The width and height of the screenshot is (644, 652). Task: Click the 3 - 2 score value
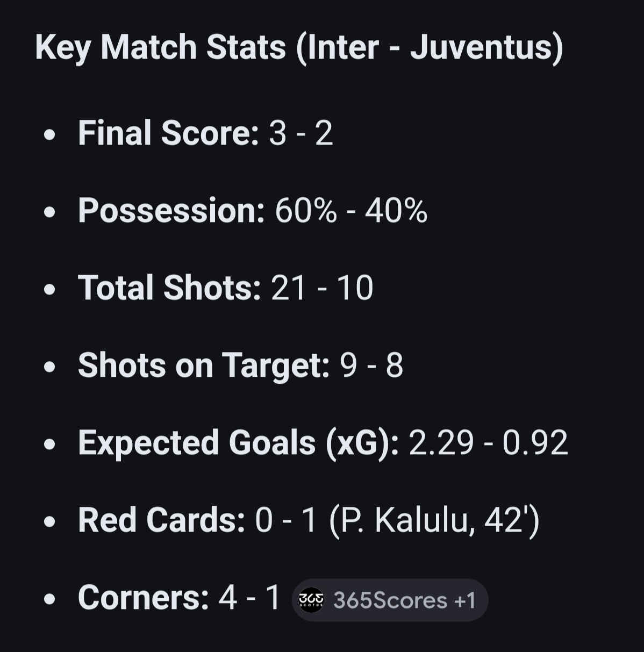coord(300,133)
